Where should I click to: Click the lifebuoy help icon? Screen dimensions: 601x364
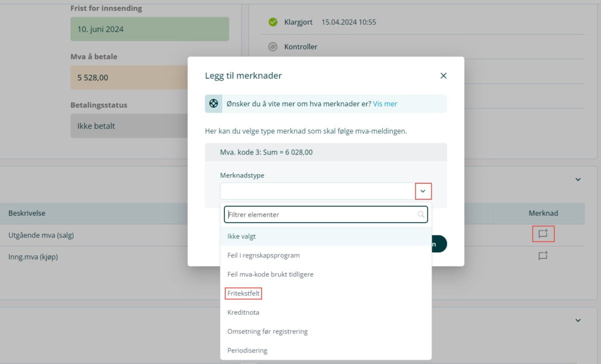click(x=214, y=104)
